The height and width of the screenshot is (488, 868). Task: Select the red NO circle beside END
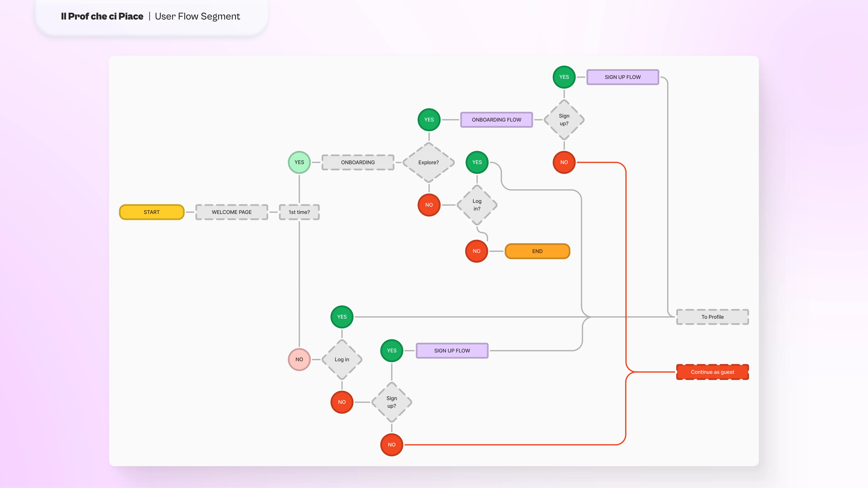pos(476,251)
